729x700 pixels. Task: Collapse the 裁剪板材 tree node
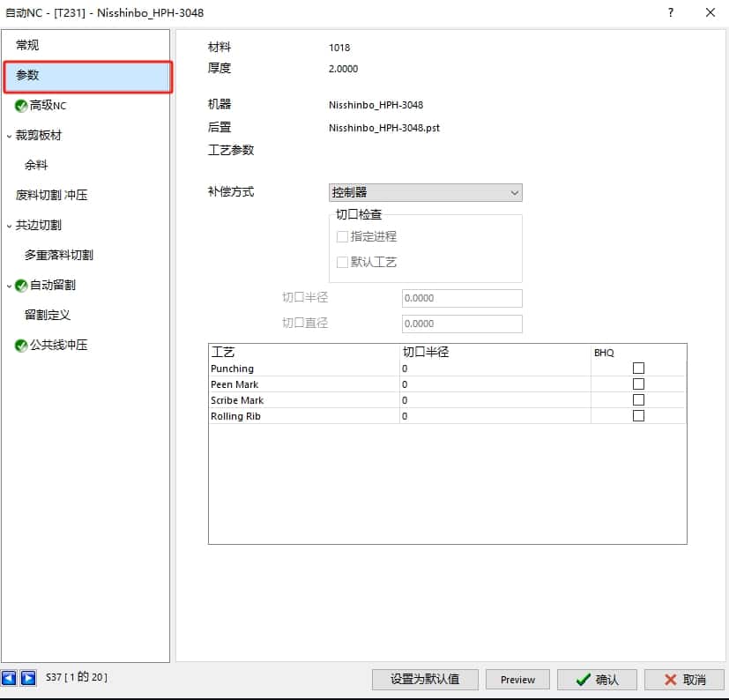pos(9,136)
